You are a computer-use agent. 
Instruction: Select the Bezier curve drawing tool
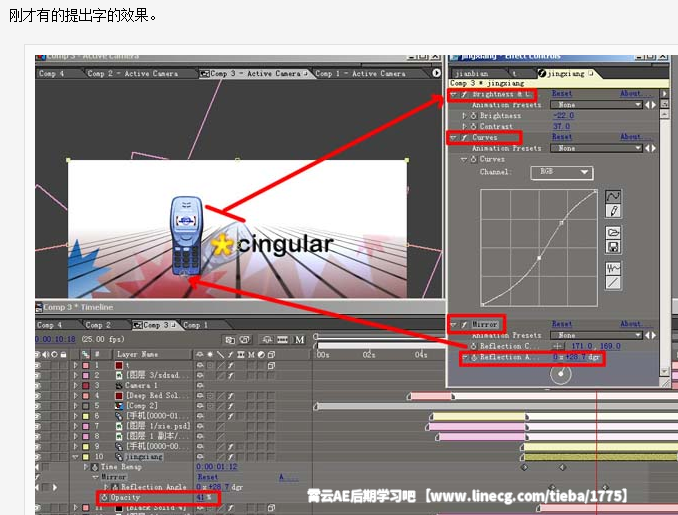(x=613, y=196)
